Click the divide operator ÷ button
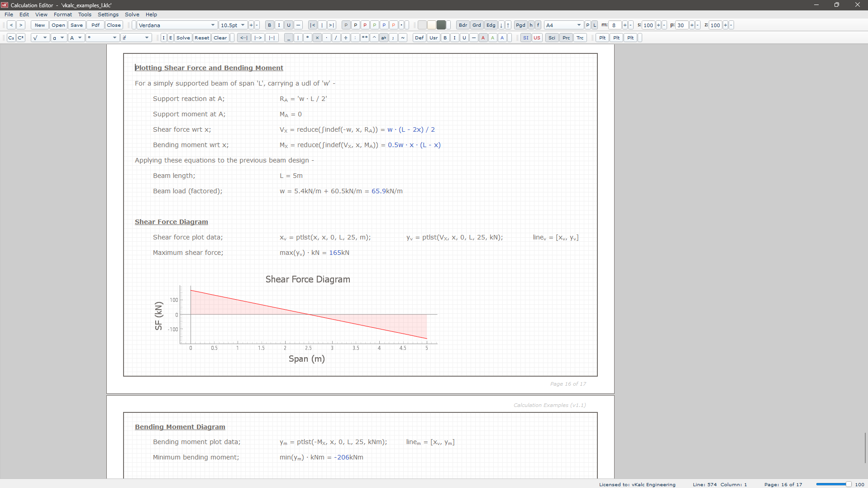 346,38
